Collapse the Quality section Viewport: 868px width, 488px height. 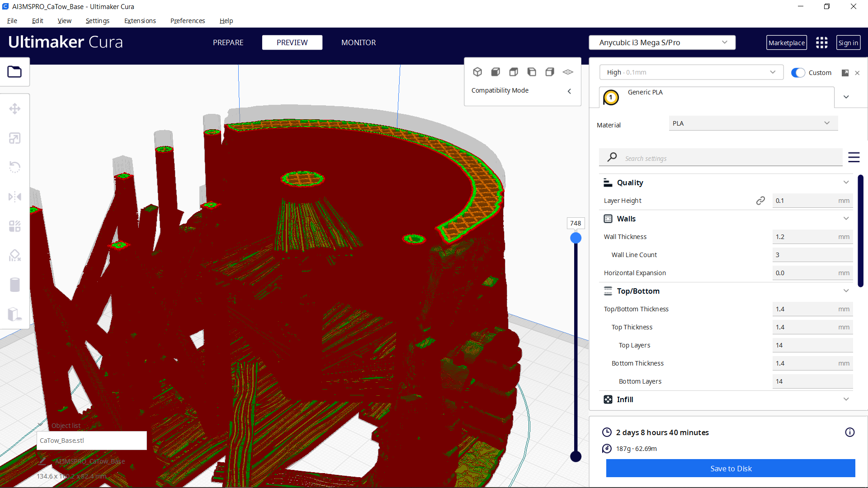click(x=846, y=182)
